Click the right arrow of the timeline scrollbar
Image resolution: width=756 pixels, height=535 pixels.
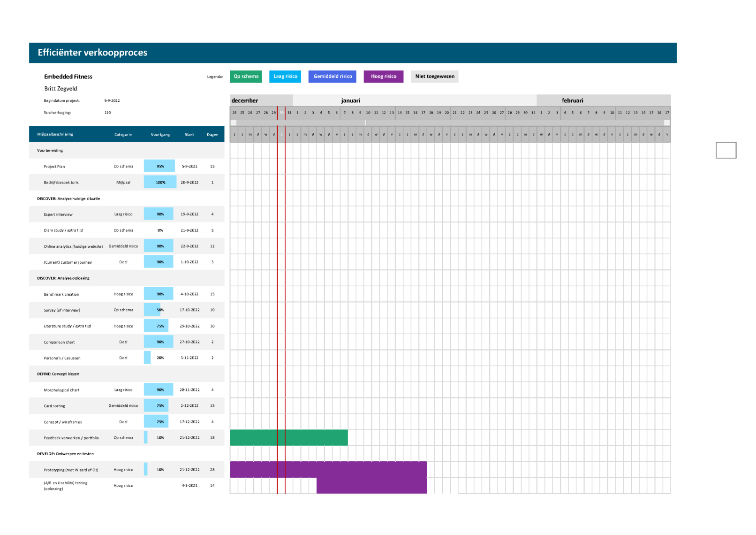(x=667, y=123)
